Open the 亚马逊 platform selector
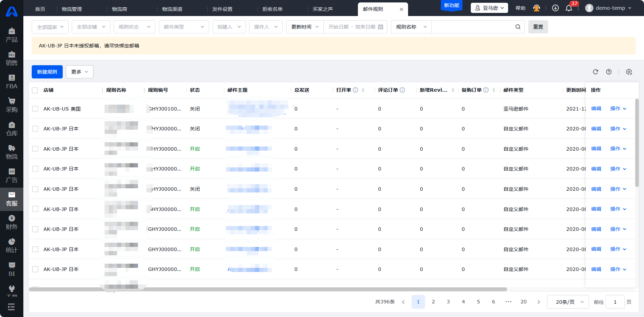The image size is (644, 317). 489,8
